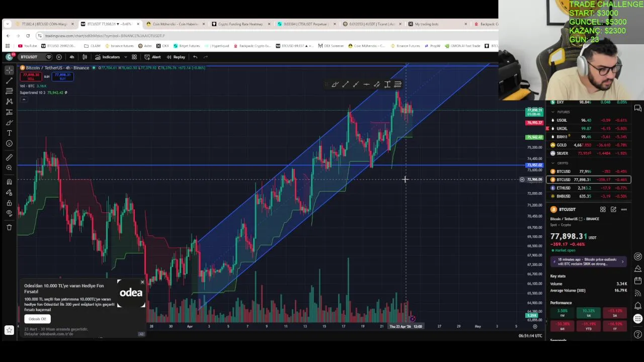The width and height of the screenshot is (644, 362).
Task: Toggle Supertrend indicator visibility icon
Action: click(x=65, y=93)
